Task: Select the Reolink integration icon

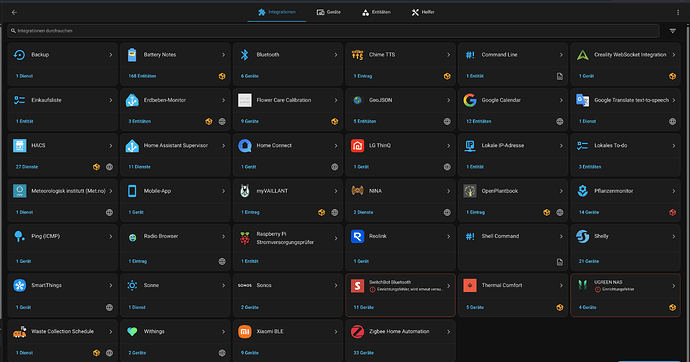Action: pos(357,236)
